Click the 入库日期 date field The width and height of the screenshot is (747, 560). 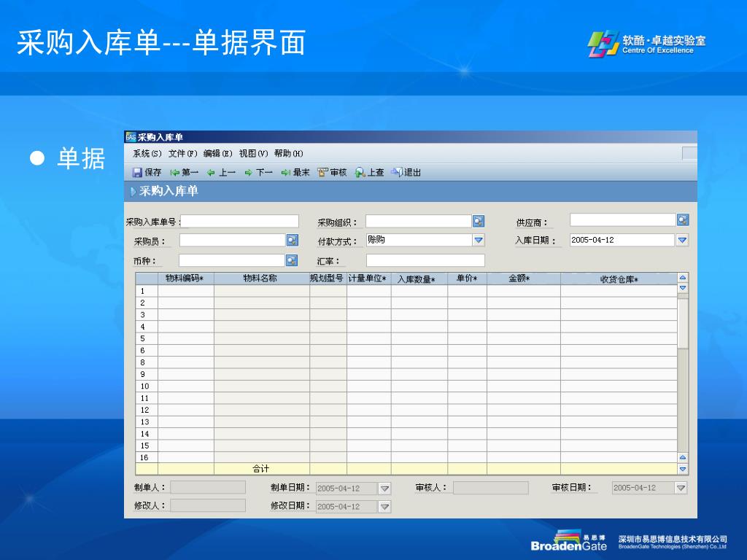click(622, 241)
